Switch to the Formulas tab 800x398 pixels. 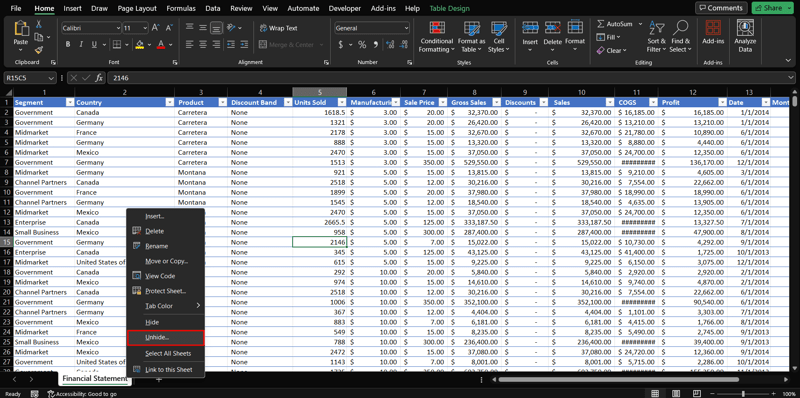click(181, 8)
